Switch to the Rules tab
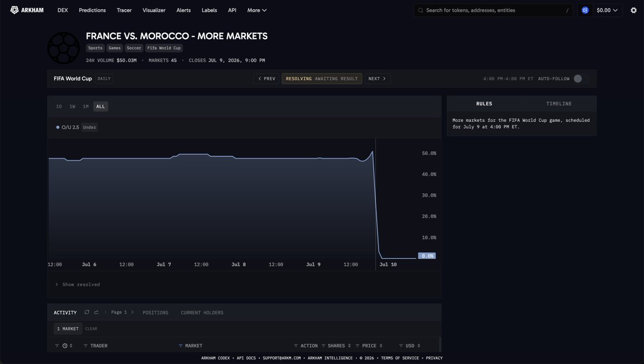Image resolution: width=644 pixels, height=364 pixels. click(484, 104)
